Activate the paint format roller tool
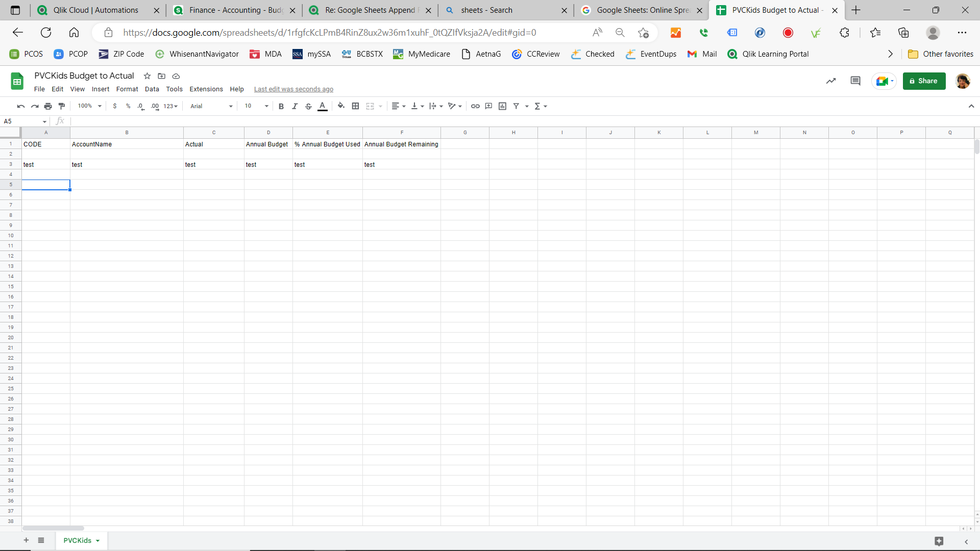This screenshot has width=980, height=551. point(62,106)
